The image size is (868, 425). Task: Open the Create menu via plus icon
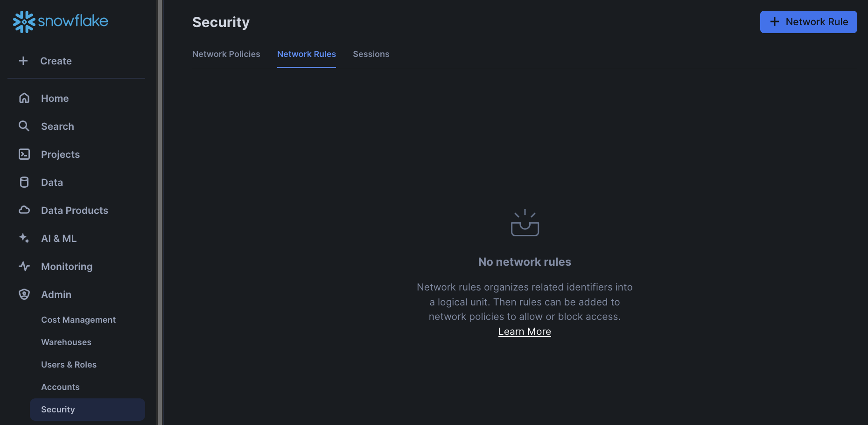pyautogui.click(x=23, y=61)
